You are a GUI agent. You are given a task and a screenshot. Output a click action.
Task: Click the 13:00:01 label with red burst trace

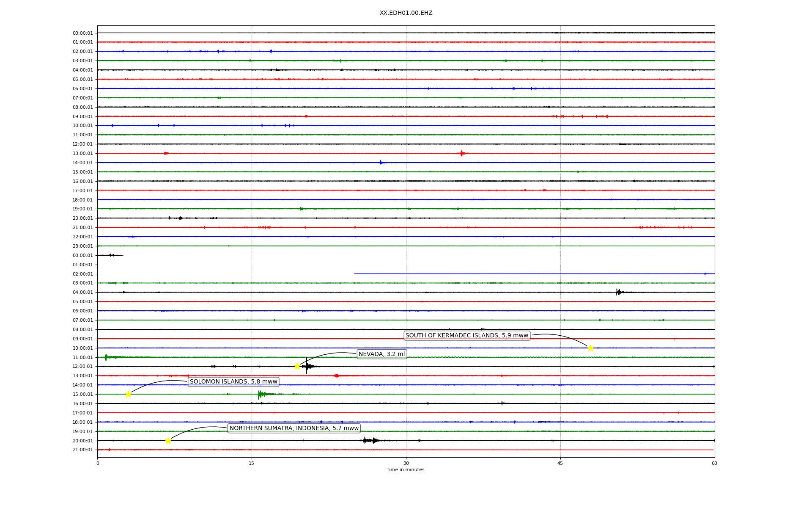(x=82, y=153)
